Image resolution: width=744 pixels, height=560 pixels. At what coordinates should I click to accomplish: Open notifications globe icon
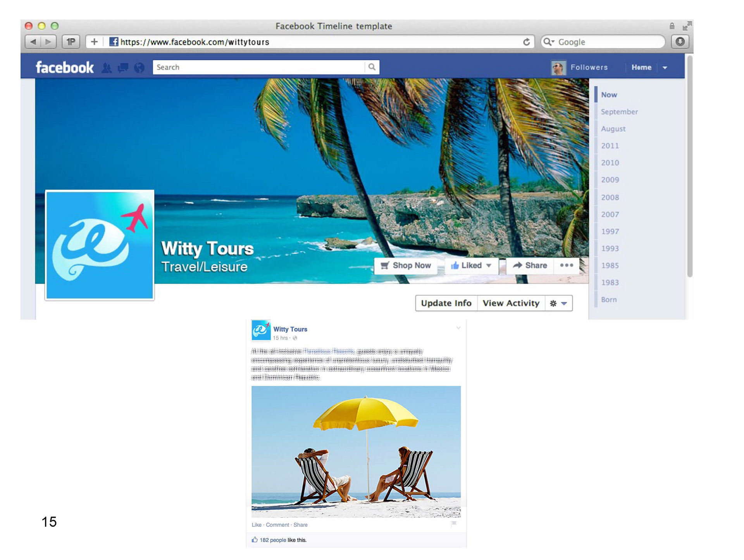coord(139,68)
